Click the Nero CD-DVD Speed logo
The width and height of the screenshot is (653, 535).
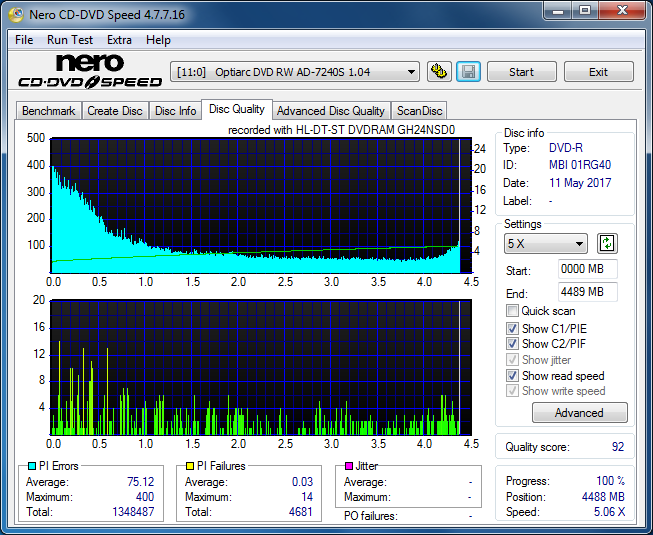coord(90,72)
